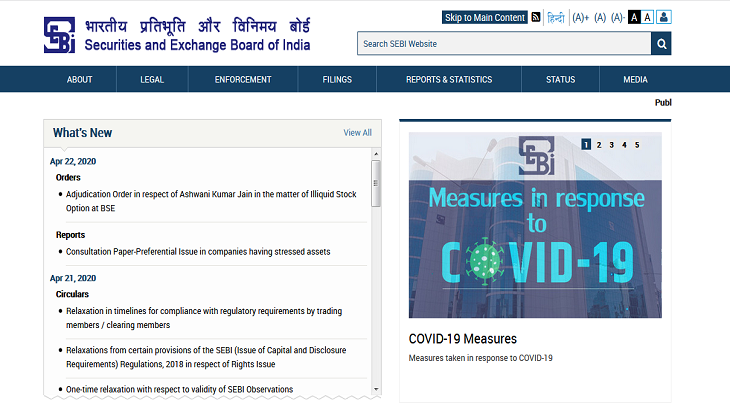
Task: Reset font size with (A)
Action: pos(600,18)
